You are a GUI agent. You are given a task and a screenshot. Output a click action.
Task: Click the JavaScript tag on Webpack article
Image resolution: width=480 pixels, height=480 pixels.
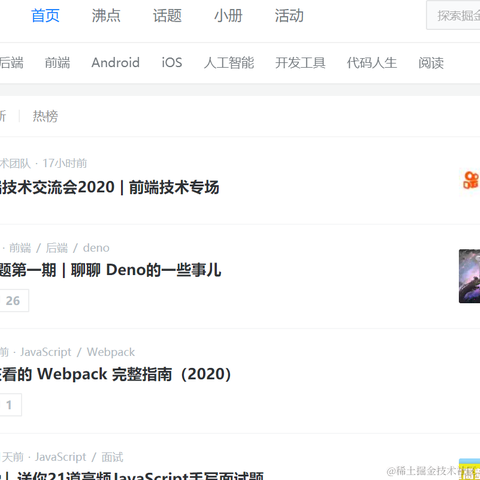pos(46,352)
